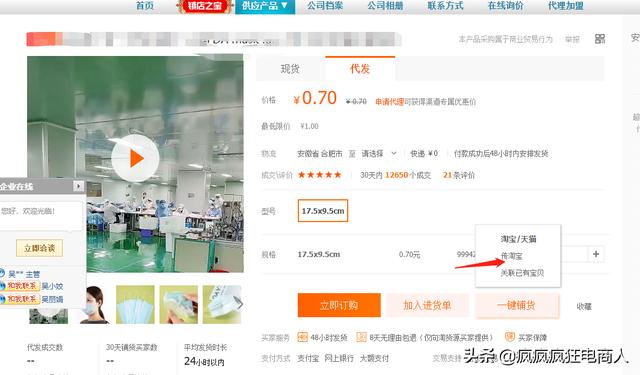Click the 8天无理由包退 service icon
Image resolution: width=640 pixels, height=375 pixels.
click(x=361, y=337)
